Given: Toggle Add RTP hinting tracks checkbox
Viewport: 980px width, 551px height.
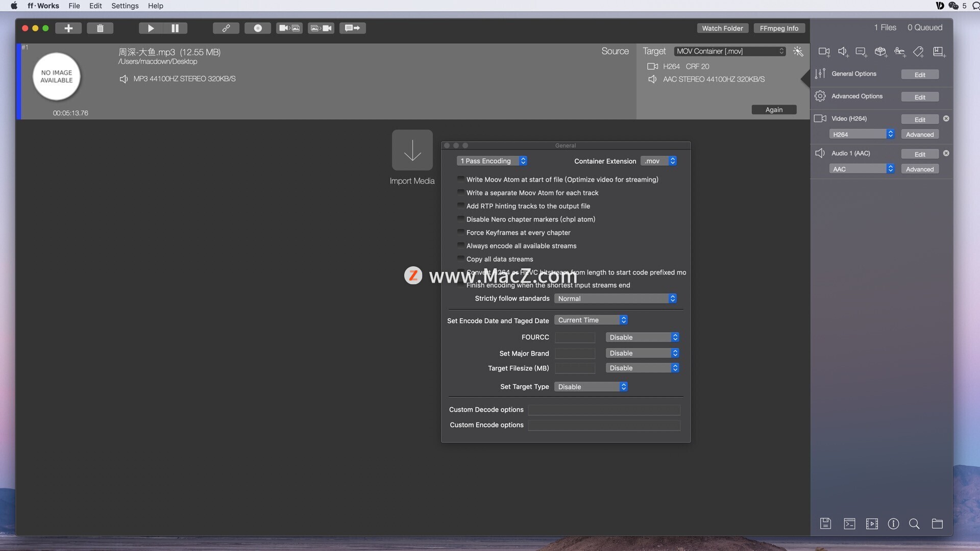Looking at the screenshot, I should pyautogui.click(x=460, y=206).
